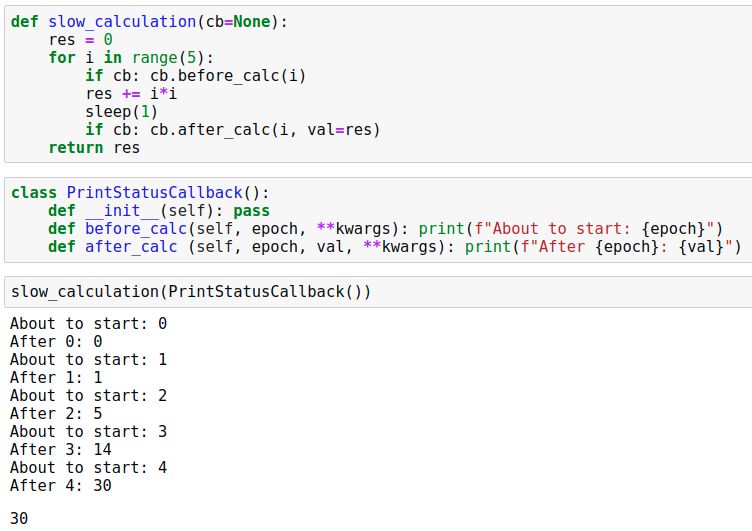Image resolution: width=752 pixels, height=531 pixels.
Task: Click the 'def before_calc' method line
Action: pos(385,229)
